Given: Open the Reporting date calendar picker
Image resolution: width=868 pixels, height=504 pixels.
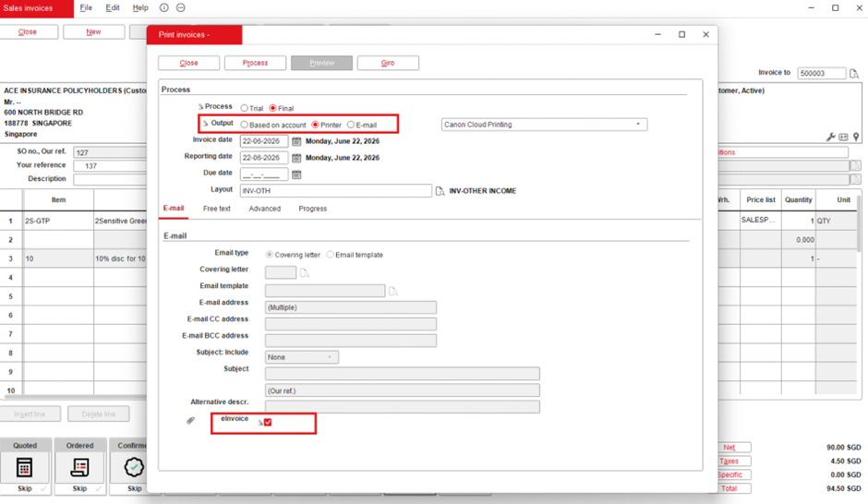Looking at the screenshot, I should (x=296, y=158).
